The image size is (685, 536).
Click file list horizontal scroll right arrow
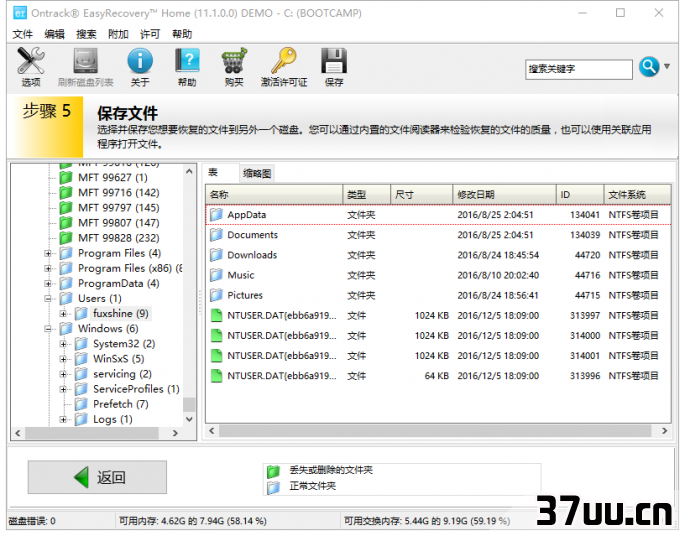coord(664,431)
